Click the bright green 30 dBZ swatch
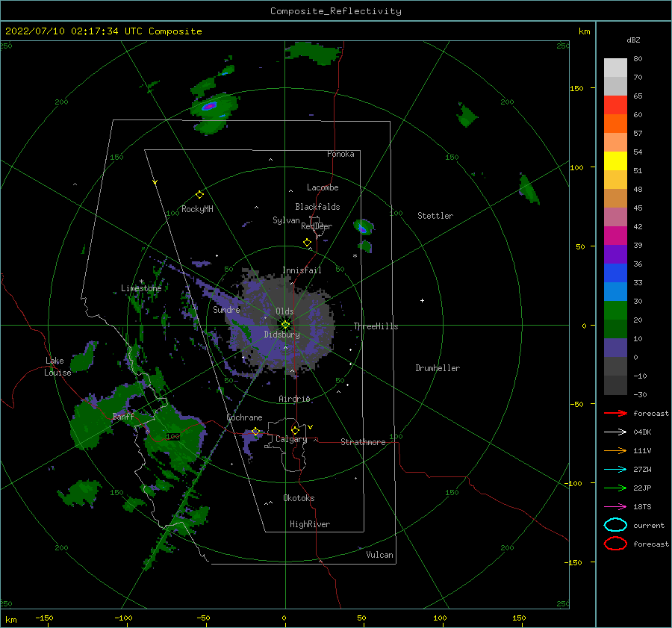 615,311
